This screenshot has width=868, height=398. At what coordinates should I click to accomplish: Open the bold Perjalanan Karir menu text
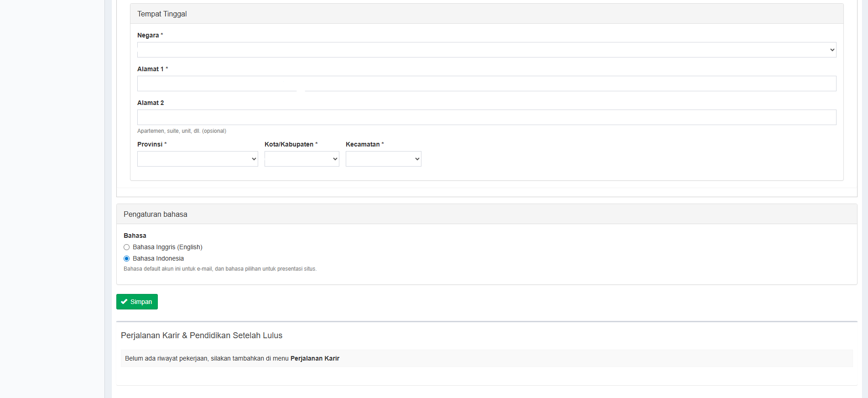[315, 358]
